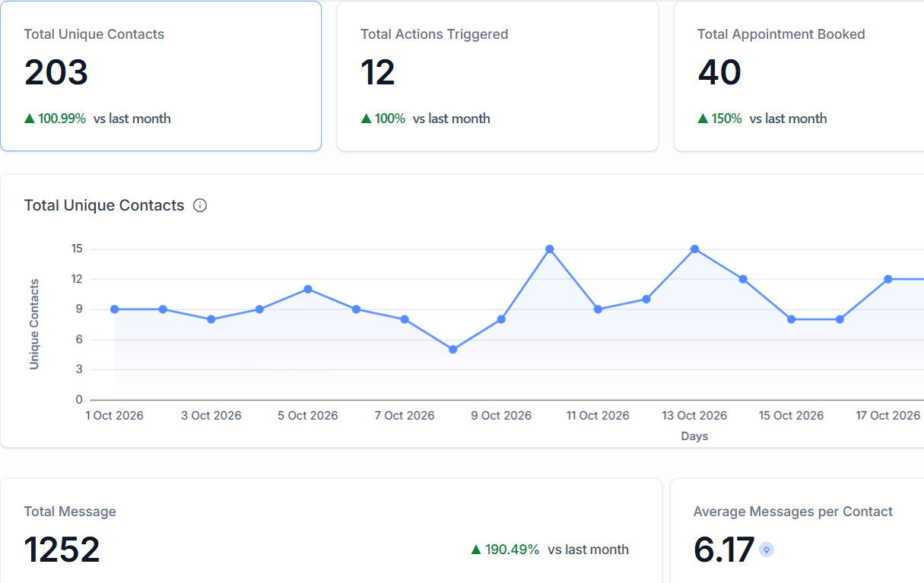Screen dimensions: 924x583
Task: Click the "1252" total message value
Action: point(62,550)
